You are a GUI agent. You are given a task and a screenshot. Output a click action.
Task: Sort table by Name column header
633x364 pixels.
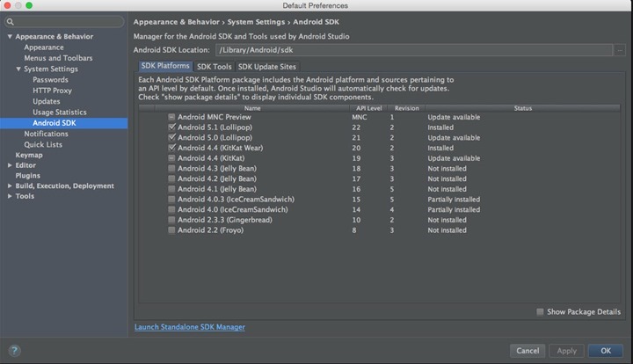coord(252,108)
